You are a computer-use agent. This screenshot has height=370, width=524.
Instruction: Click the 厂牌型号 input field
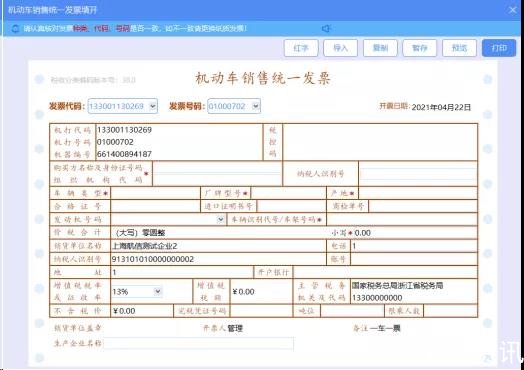point(288,193)
